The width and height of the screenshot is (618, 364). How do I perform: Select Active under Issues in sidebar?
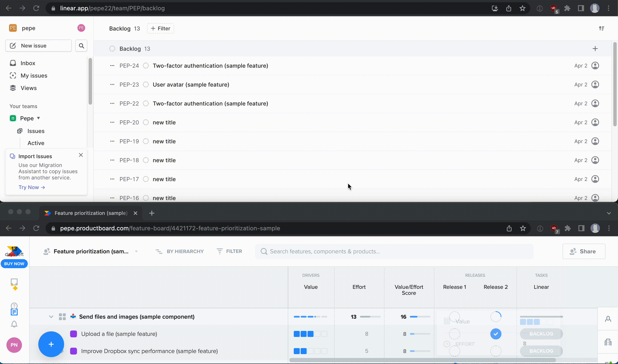[36, 143]
